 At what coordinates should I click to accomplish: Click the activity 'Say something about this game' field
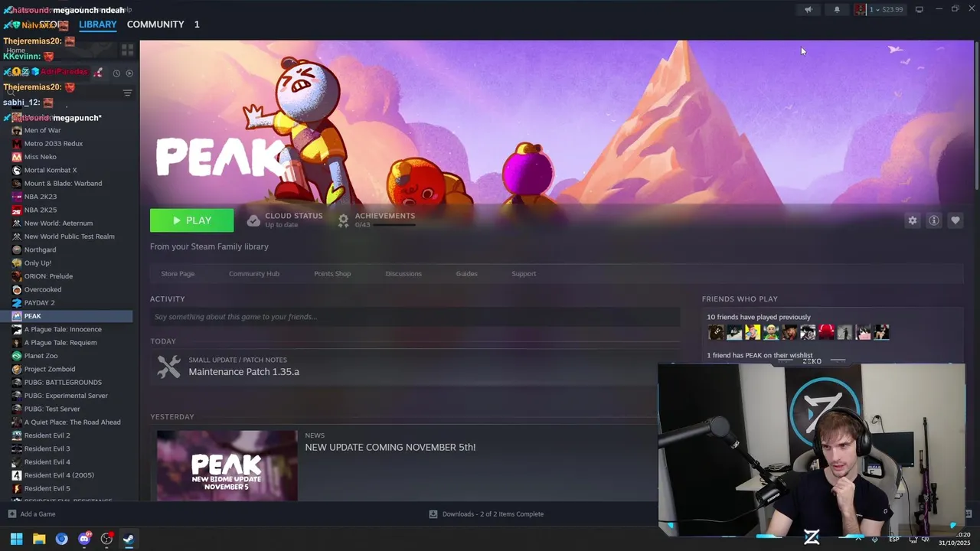pyautogui.click(x=415, y=317)
